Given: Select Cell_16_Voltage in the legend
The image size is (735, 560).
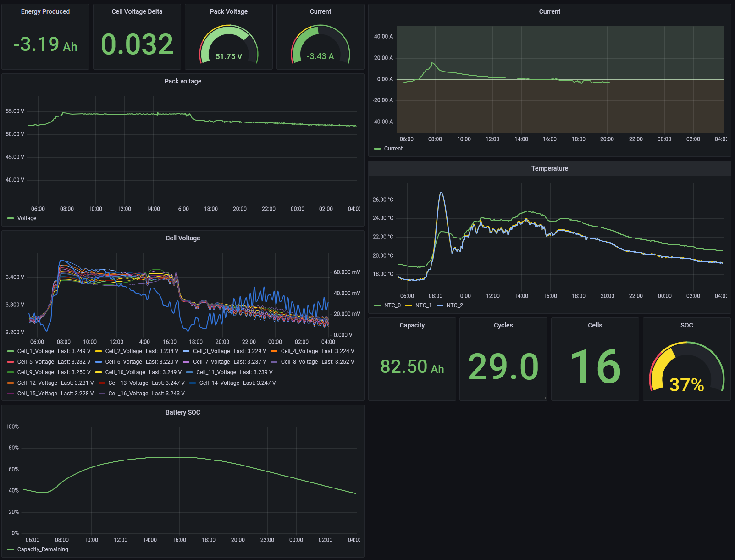Looking at the screenshot, I should coord(128,394).
